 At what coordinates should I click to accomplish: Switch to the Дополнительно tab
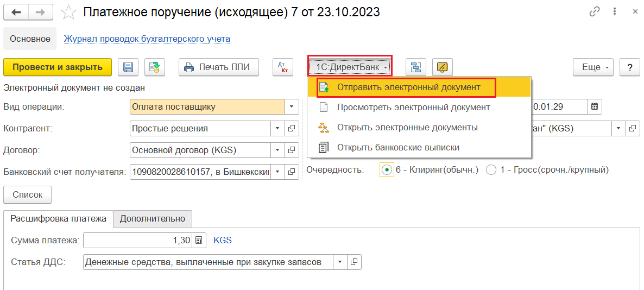[153, 218]
